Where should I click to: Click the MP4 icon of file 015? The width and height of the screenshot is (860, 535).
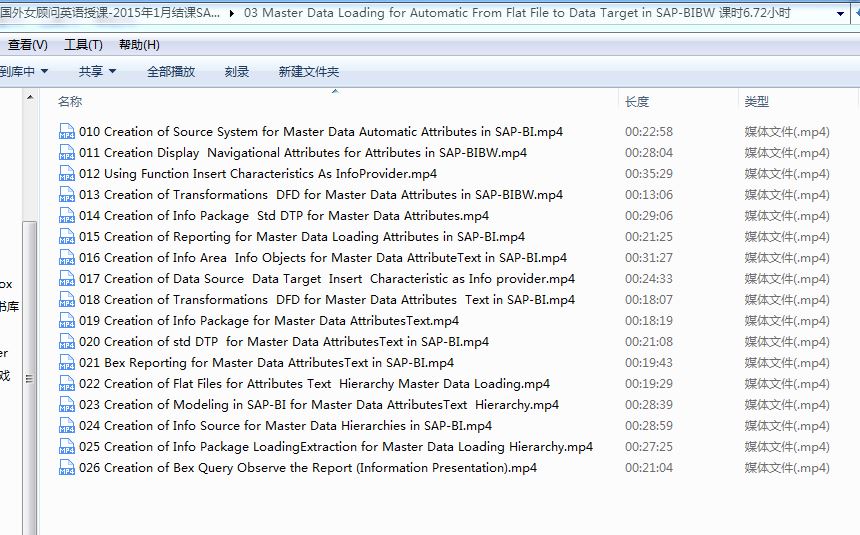(x=66, y=236)
